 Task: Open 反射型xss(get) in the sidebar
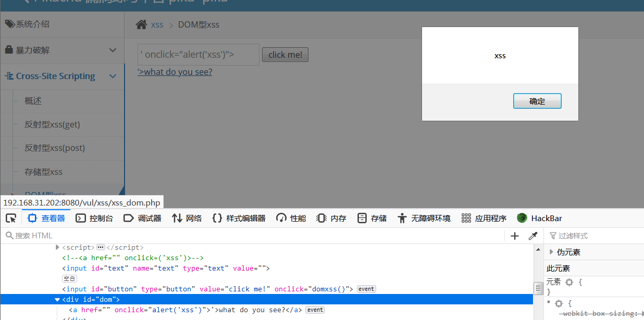point(52,124)
